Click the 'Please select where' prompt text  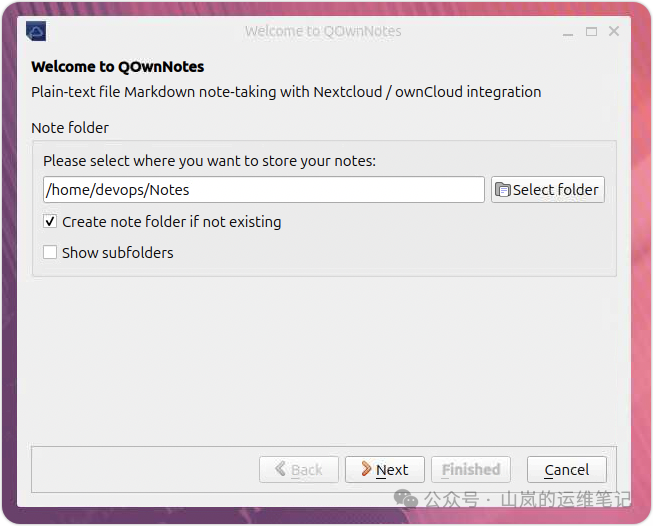tap(209, 160)
